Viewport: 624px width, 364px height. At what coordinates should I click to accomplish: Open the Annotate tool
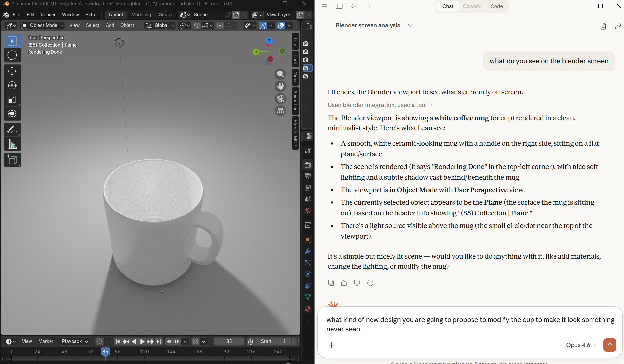pos(12,130)
